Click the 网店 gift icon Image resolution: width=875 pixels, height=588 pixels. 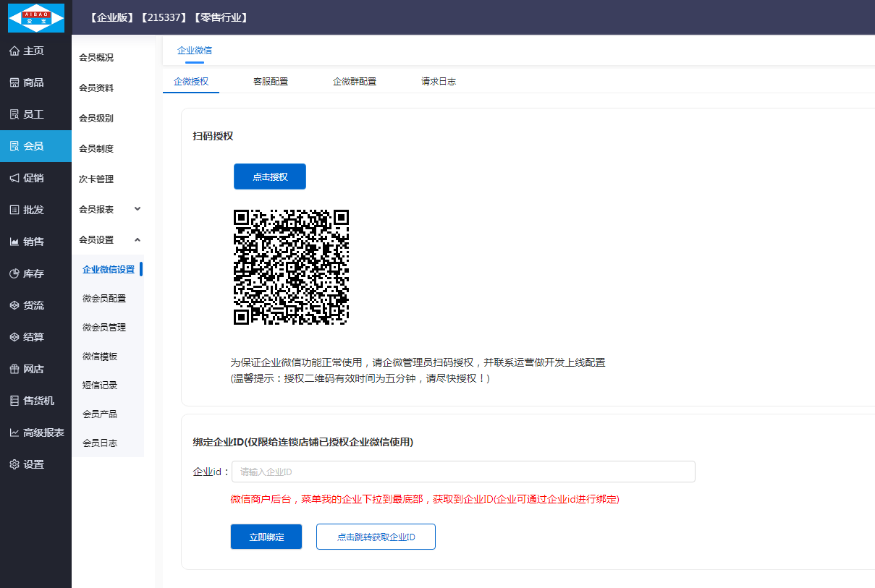click(x=14, y=369)
